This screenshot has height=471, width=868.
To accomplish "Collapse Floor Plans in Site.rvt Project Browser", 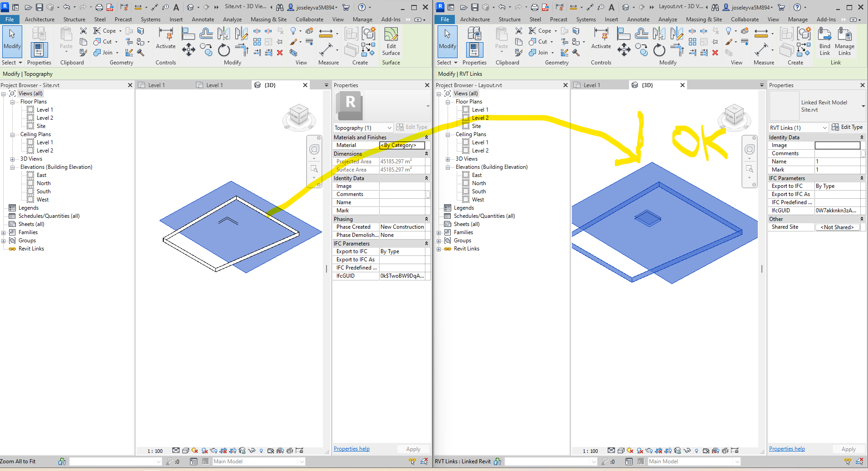I will [12, 102].
